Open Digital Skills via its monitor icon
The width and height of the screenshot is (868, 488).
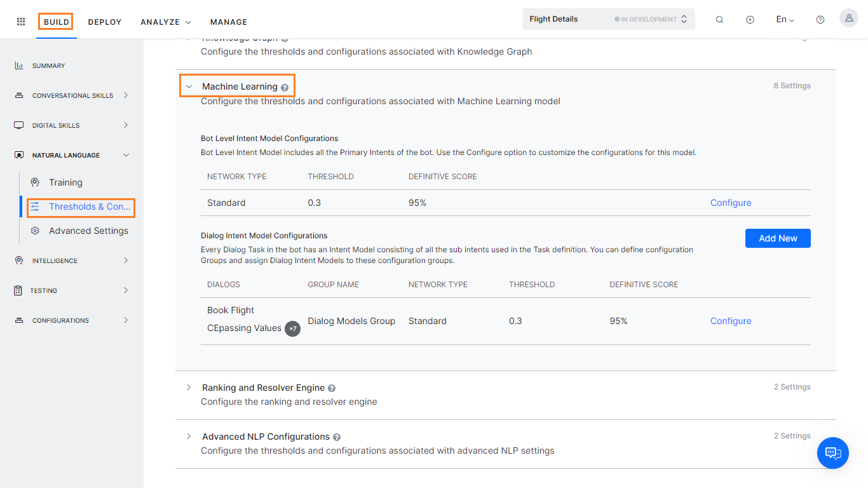[x=19, y=125]
